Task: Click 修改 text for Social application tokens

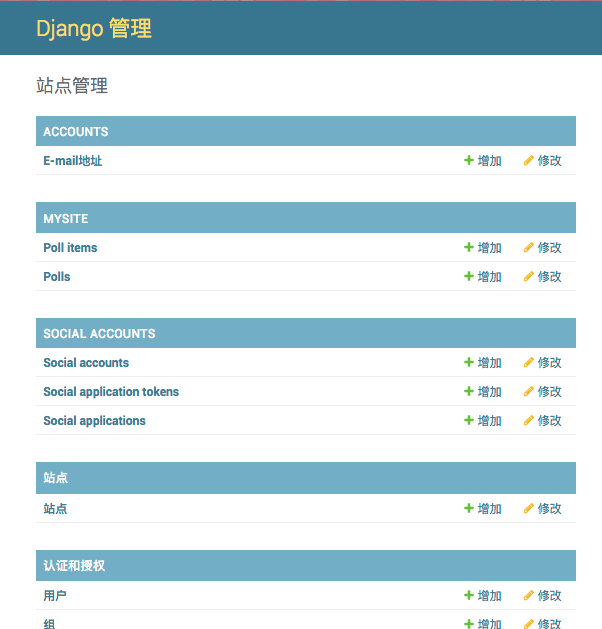Action: pos(549,392)
